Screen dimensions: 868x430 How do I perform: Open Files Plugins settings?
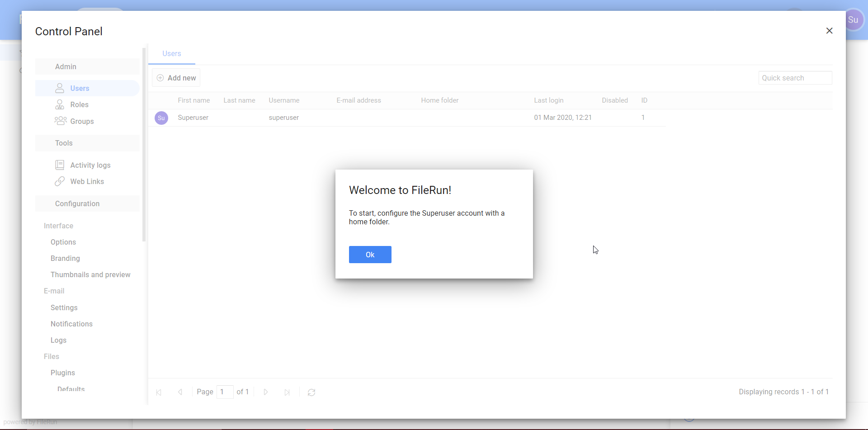point(63,373)
